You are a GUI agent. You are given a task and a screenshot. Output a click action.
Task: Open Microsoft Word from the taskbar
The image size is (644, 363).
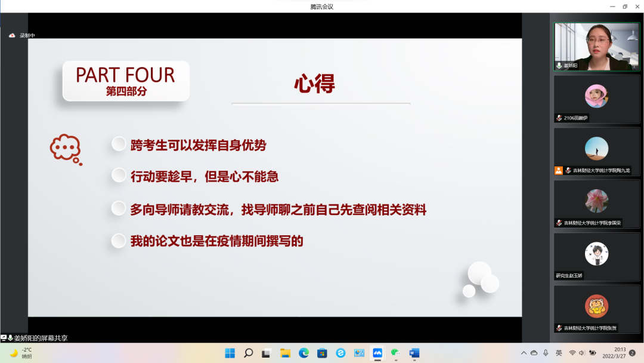[x=414, y=353]
